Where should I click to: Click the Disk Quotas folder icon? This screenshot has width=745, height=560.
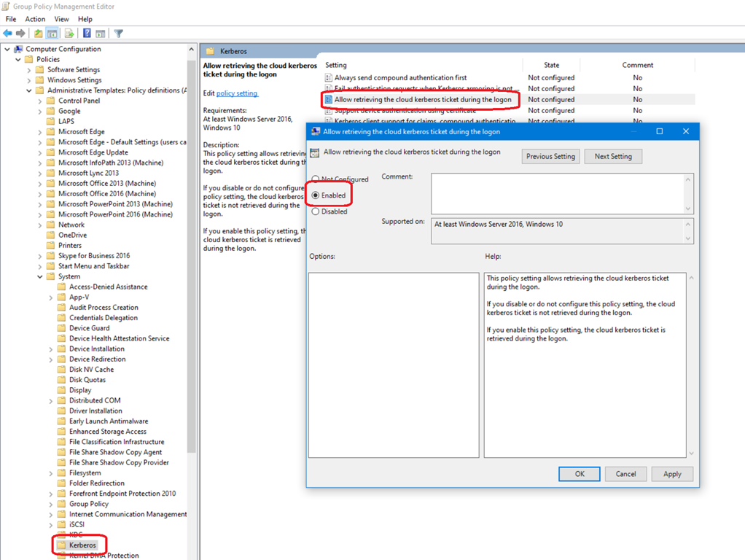point(62,380)
